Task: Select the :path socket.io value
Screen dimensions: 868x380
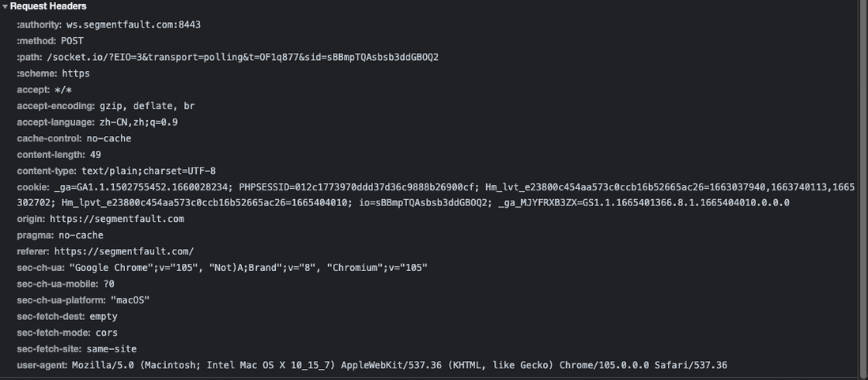Action: pos(243,57)
